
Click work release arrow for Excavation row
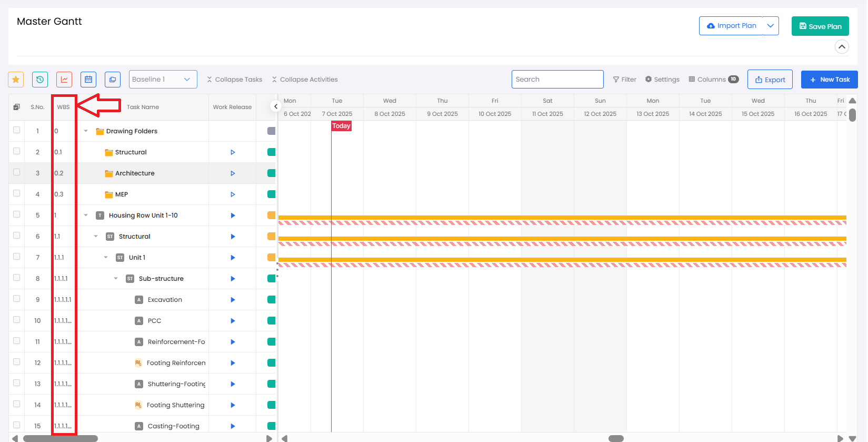tap(233, 300)
